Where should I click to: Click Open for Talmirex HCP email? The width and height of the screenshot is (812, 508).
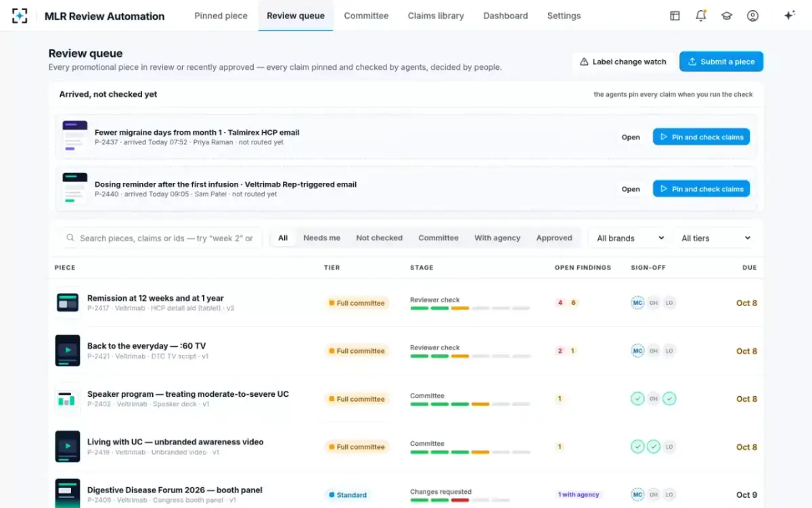tap(631, 137)
